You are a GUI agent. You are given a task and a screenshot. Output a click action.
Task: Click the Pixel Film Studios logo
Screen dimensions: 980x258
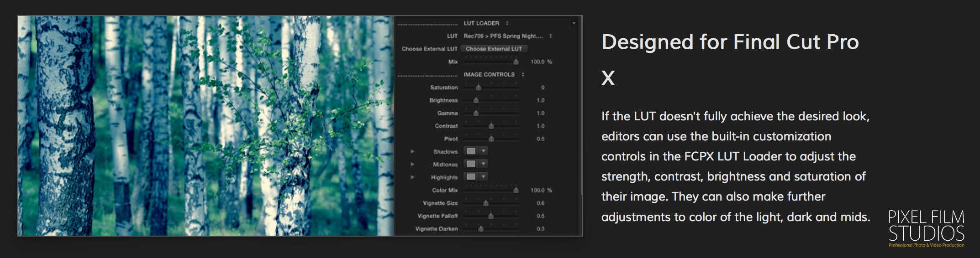[926, 228]
